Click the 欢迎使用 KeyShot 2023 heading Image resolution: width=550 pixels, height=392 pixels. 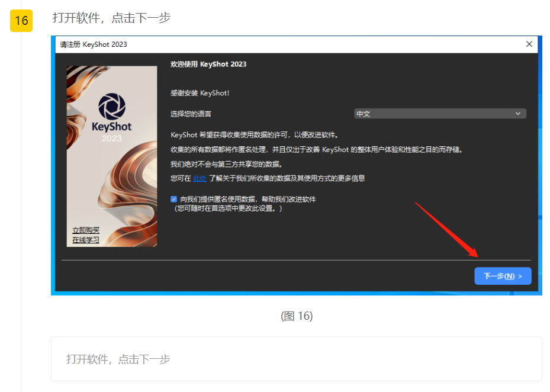click(208, 64)
